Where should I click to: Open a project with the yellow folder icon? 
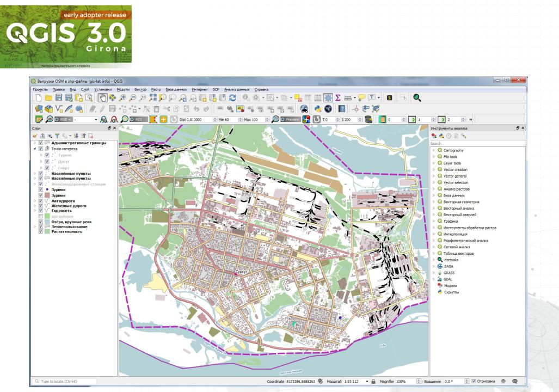pyautogui.click(x=48, y=98)
